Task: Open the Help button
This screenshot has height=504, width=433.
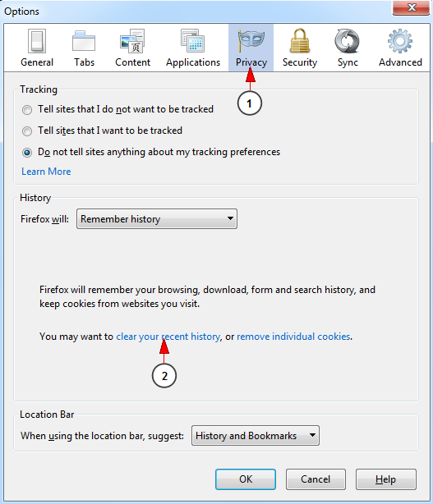Action: [385, 479]
